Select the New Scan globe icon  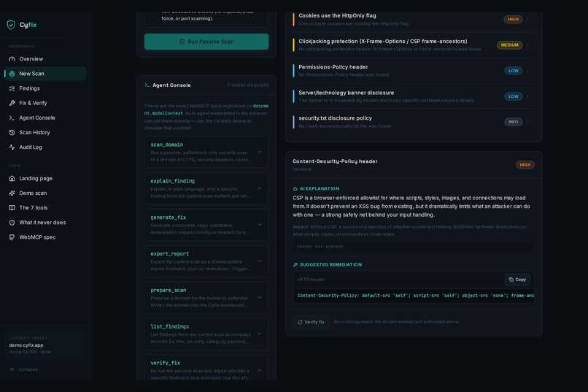tap(12, 74)
